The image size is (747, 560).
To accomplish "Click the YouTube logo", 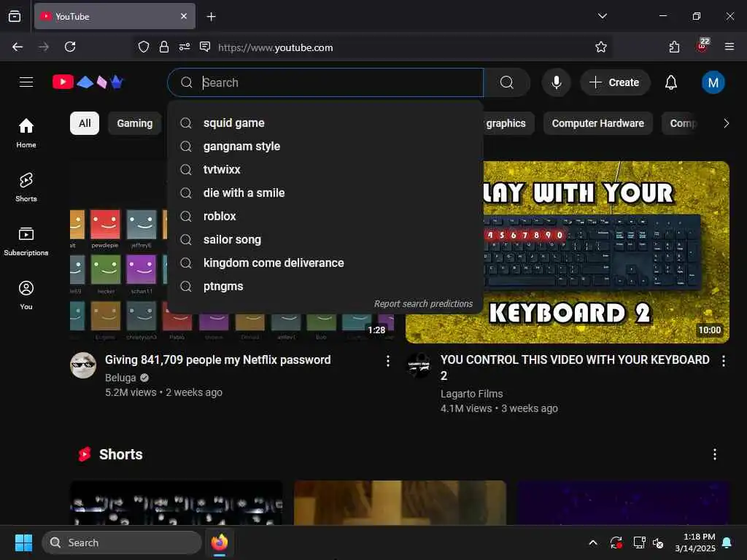I will (88, 82).
